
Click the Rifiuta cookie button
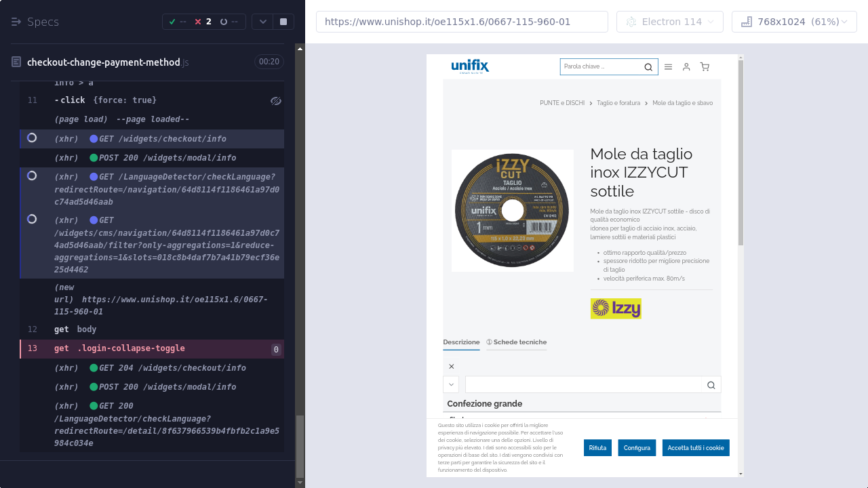(597, 448)
